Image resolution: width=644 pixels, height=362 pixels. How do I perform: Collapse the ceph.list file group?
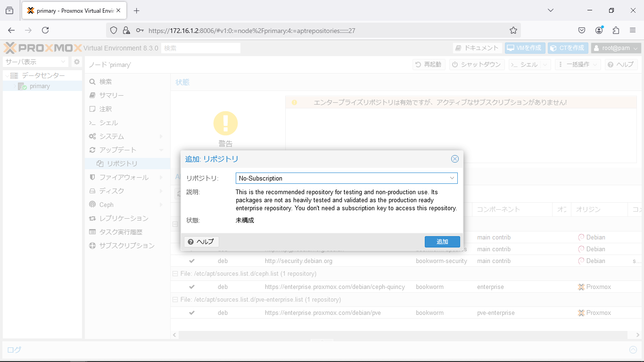coord(175,274)
